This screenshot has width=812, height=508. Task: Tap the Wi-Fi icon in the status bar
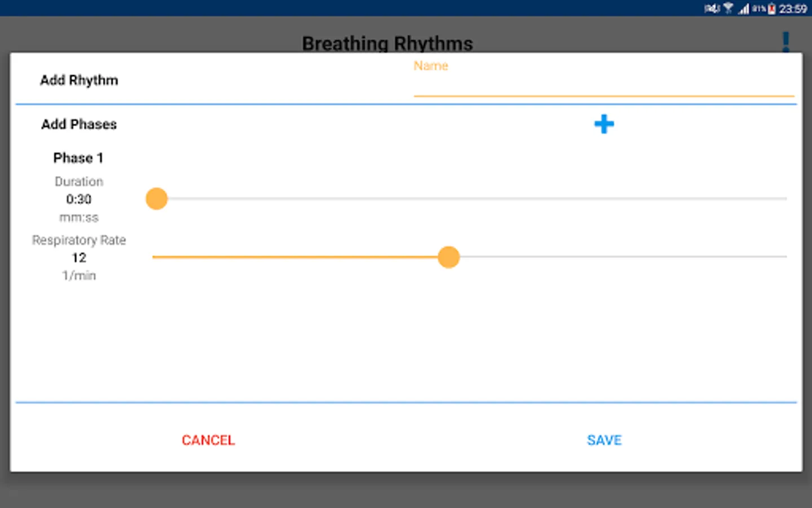728,8
